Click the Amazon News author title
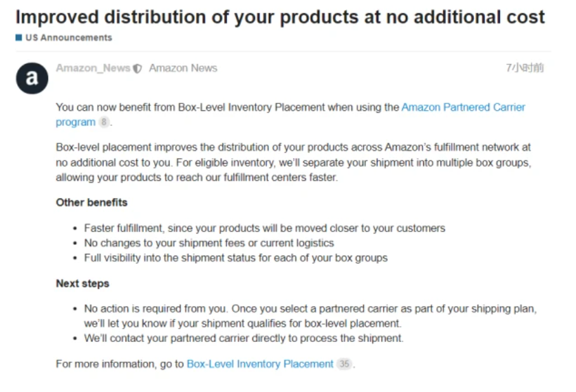 coord(183,69)
